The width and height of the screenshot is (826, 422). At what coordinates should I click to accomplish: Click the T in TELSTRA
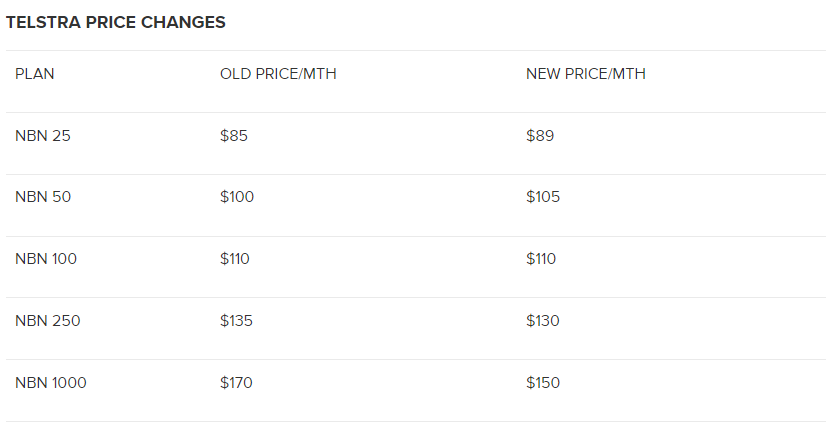pyautogui.click(x=11, y=22)
